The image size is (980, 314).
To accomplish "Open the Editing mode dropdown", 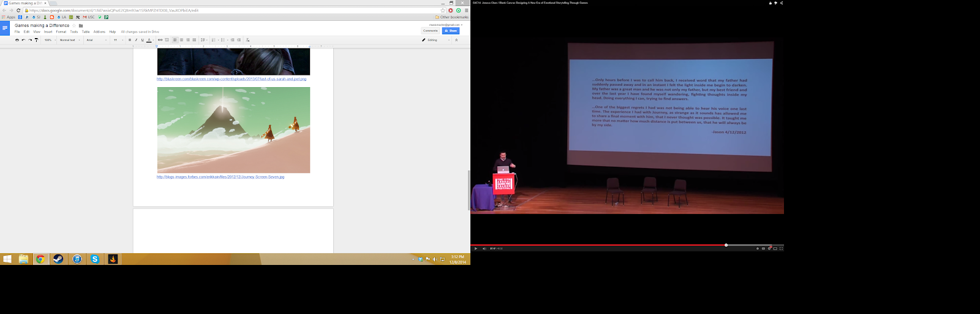I will [x=435, y=40].
